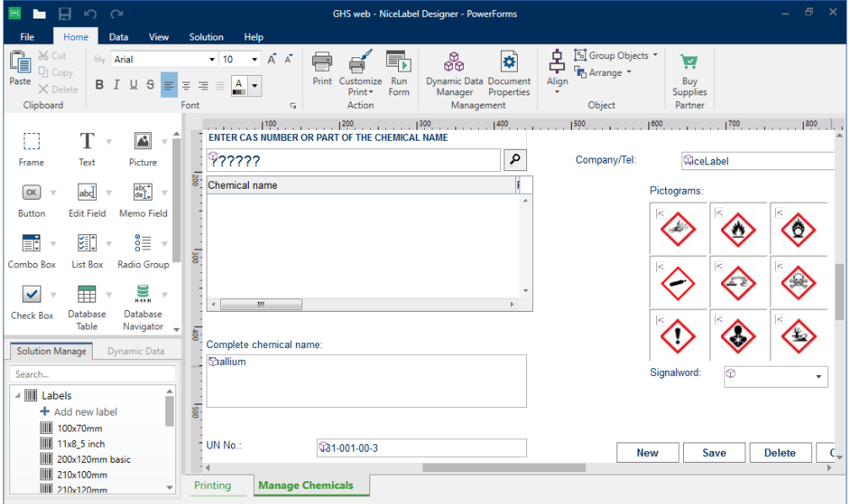This screenshot has width=850, height=504.
Task: Toggle underline formatting
Action: (x=133, y=84)
